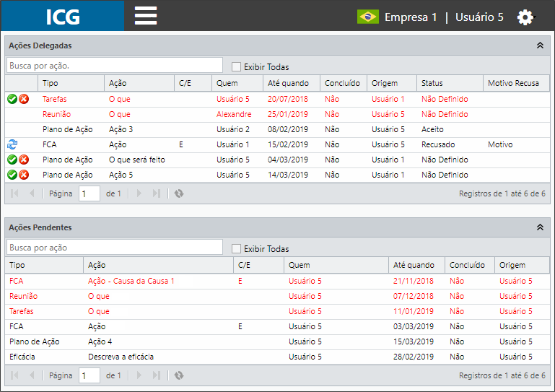
Task: Accept the Ação 5 row green check
Action: 12,175
